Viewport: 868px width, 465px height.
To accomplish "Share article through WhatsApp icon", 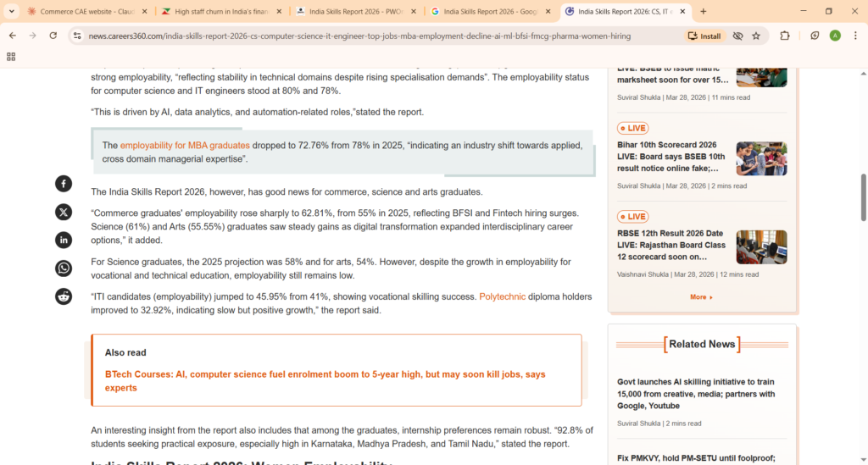I will (64, 268).
